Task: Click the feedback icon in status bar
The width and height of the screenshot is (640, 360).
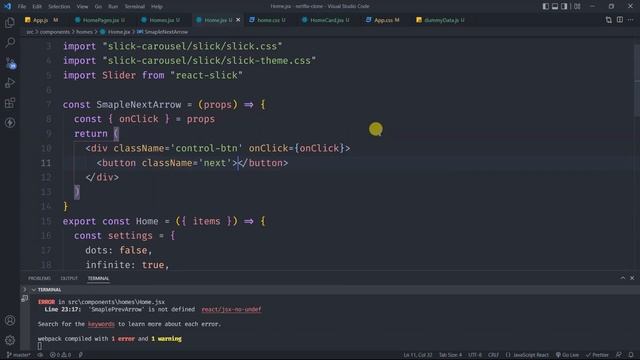Action: point(619,355)
